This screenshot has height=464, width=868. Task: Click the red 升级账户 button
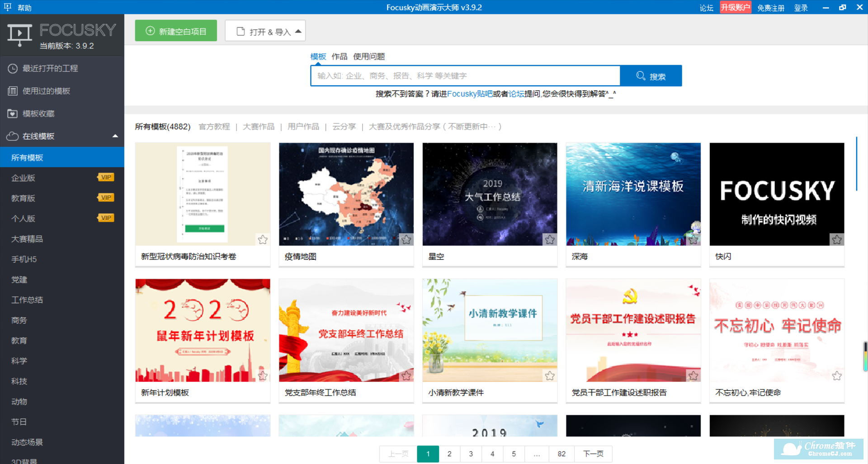(736, 7)
